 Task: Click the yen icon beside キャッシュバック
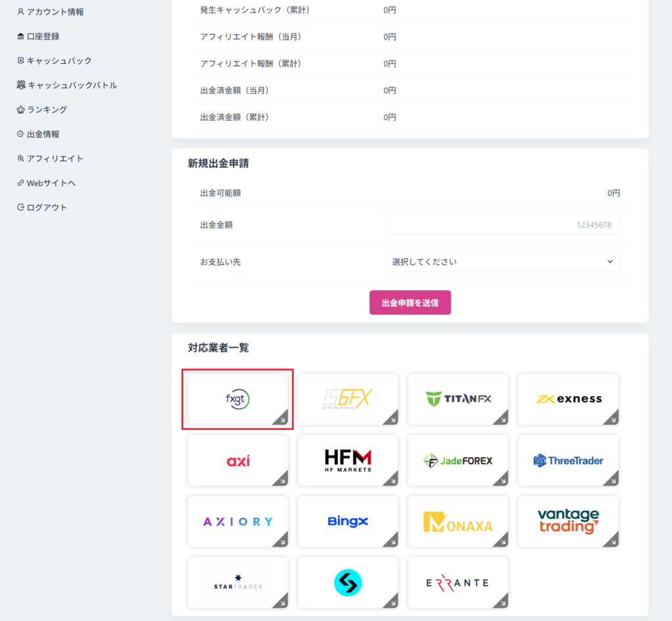pos(20,61)
